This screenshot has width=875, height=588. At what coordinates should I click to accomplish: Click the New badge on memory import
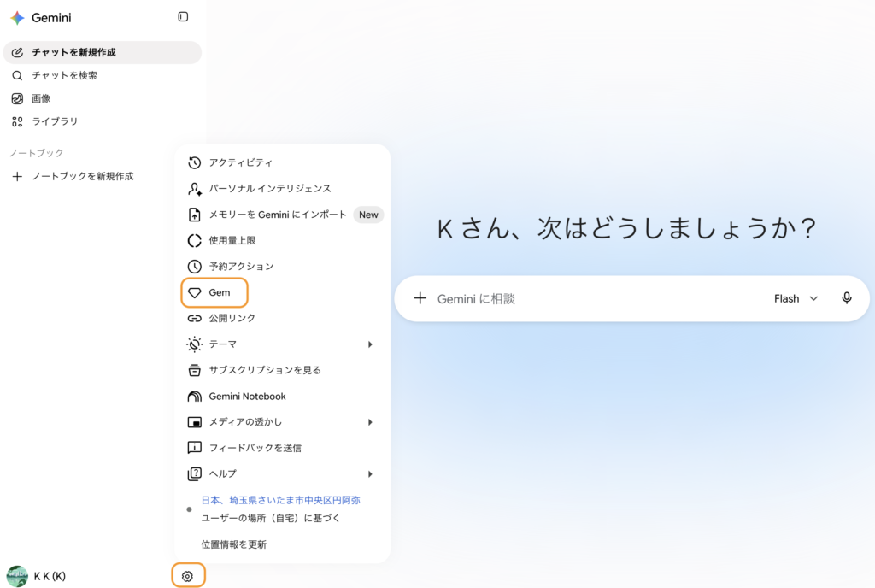click(x=368, y=215)
